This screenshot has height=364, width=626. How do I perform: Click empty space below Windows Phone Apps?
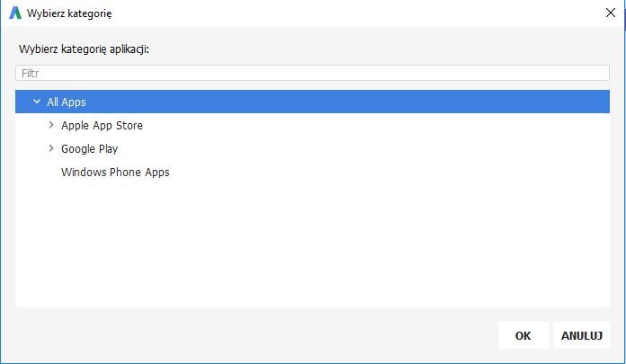coord(311,243)
